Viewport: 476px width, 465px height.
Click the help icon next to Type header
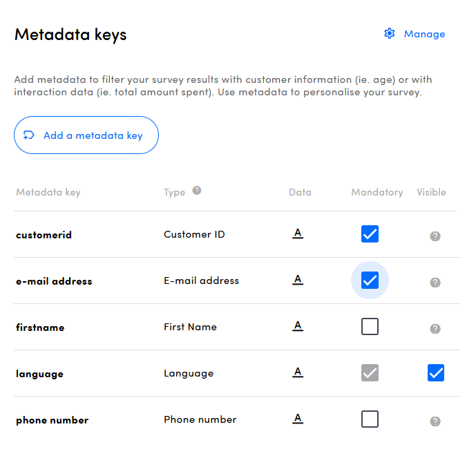tap(197, 191)
